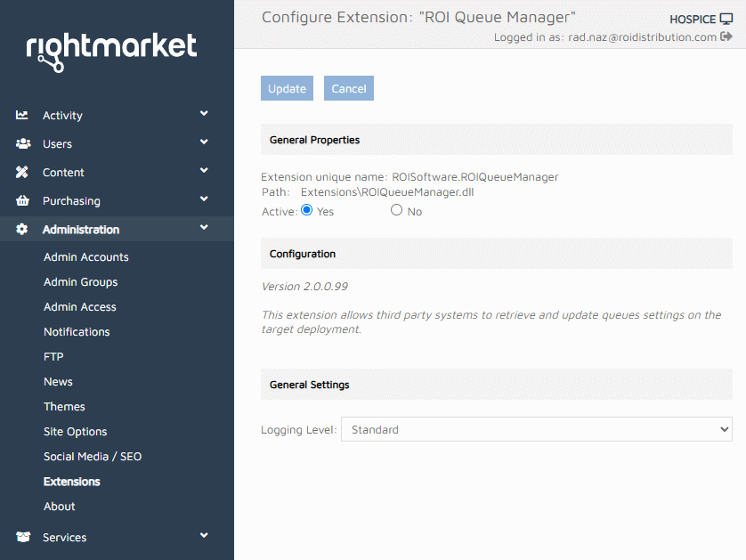Set Active to Yes
Screen dimensions: 746x560
pyautogui.click(x=307, y=211)
